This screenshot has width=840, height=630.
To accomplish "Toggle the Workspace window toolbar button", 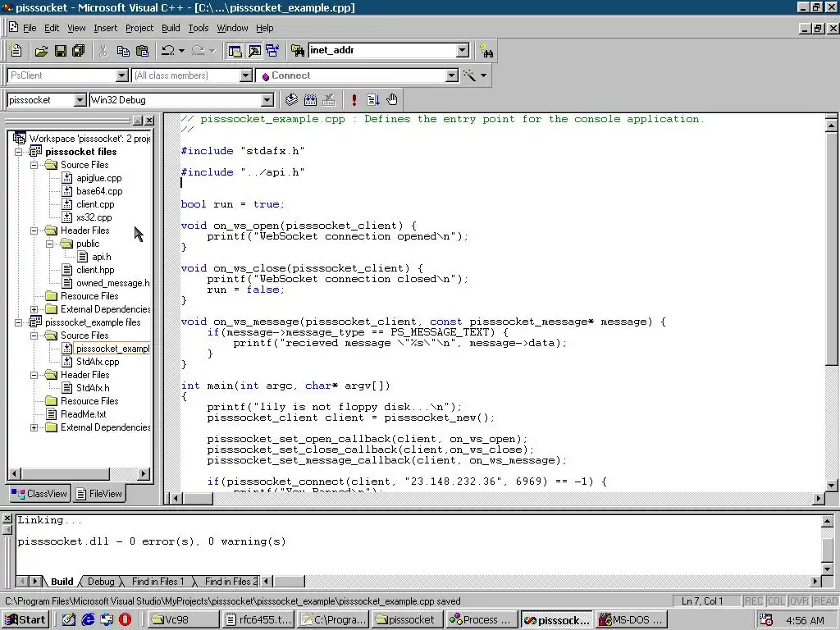I will pos(235,51).
